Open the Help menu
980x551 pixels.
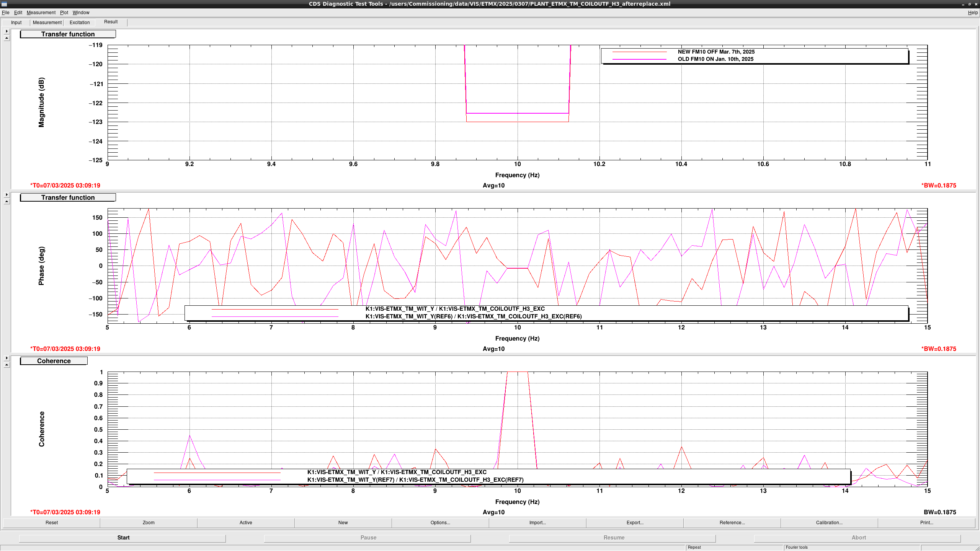pos(973,13)
